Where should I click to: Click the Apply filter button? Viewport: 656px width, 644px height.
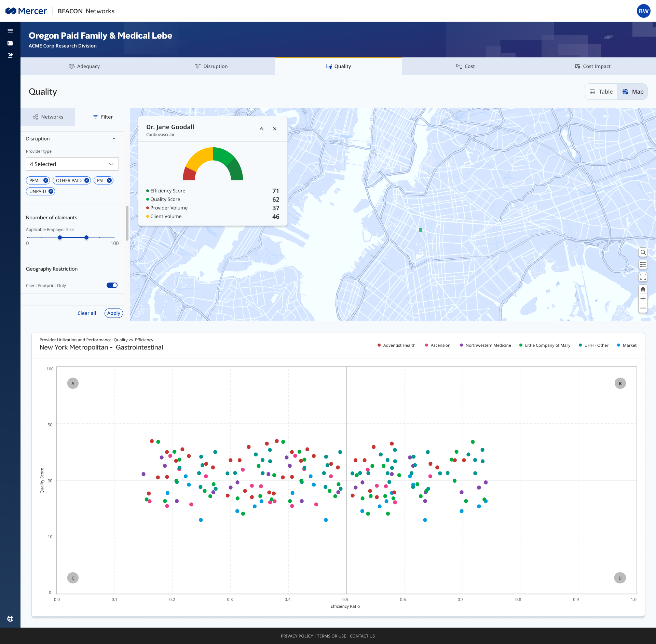tap(113, 313)
